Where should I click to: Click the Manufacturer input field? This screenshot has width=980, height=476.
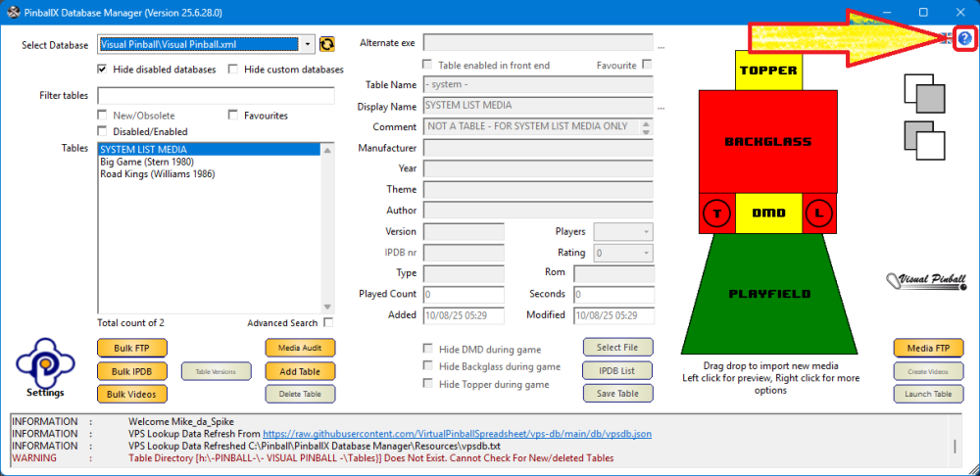[x=538, y=148]
